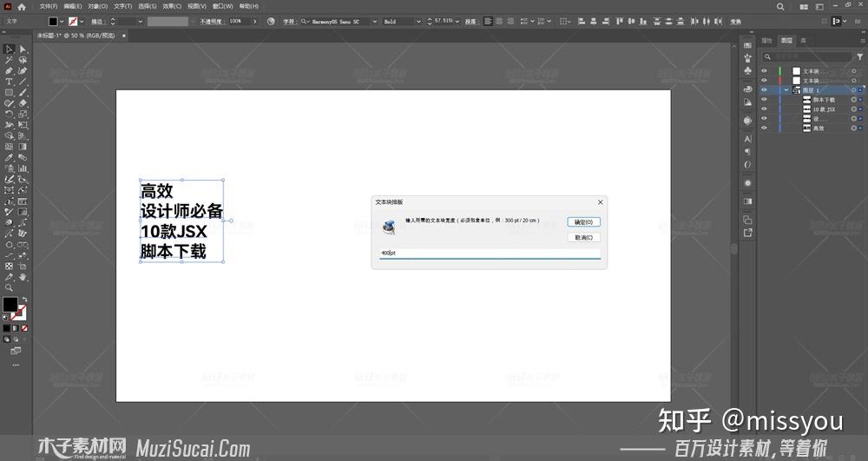Open the 文件(F) menu
Image resolution: width=868 pixels, height=461 pixels.
(x=48, y=7)
